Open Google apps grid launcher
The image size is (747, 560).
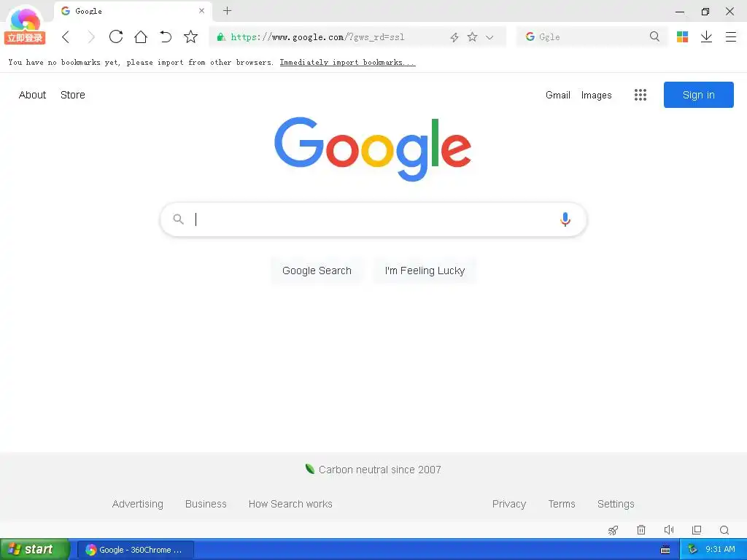pyautogui.click(x=640, y=95)
